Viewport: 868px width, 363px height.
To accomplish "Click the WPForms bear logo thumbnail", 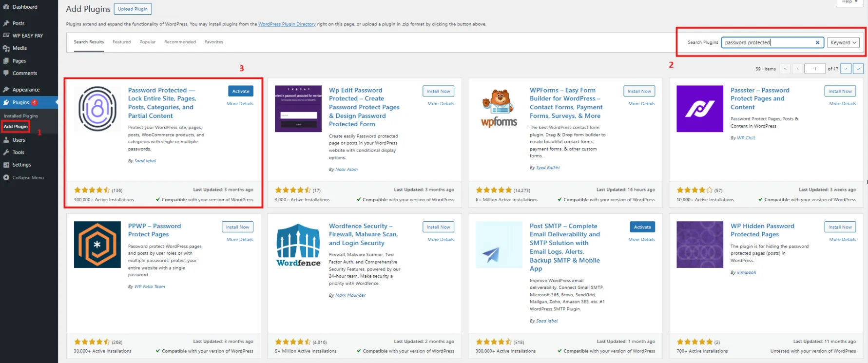I will pyautogui.click(x=499, y=109).
